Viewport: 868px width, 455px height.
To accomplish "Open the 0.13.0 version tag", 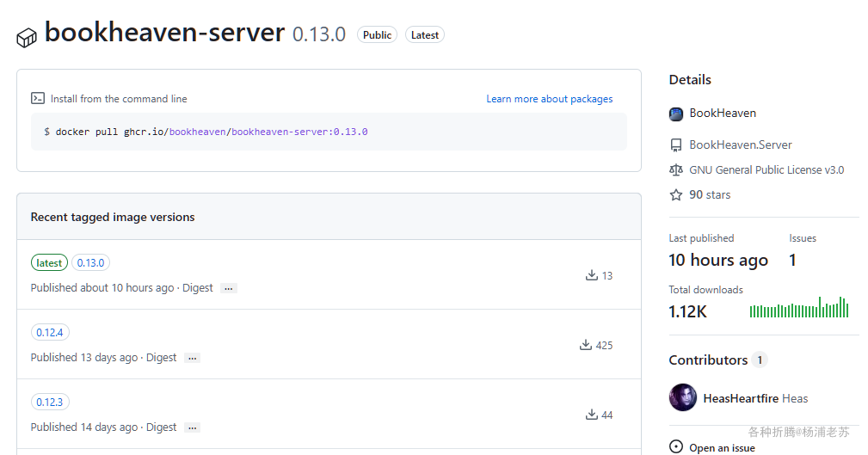I will (91, 263).
